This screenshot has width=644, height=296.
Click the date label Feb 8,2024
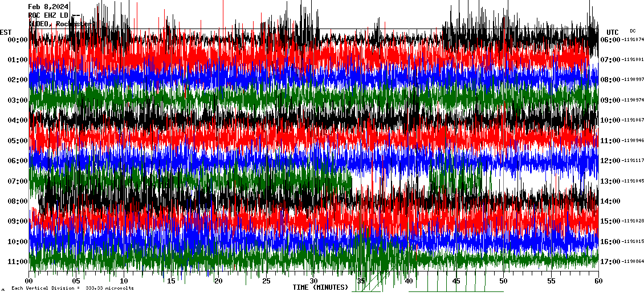[48, 7]
